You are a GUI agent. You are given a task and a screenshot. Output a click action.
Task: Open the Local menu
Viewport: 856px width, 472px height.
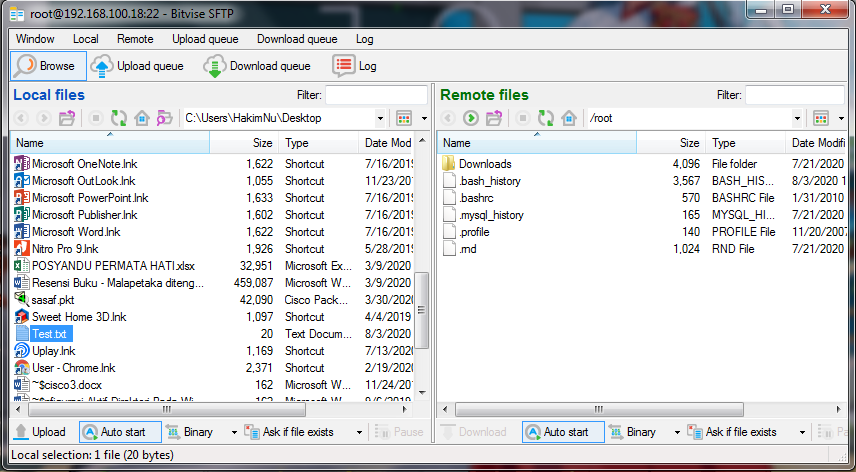coord(86,39)
